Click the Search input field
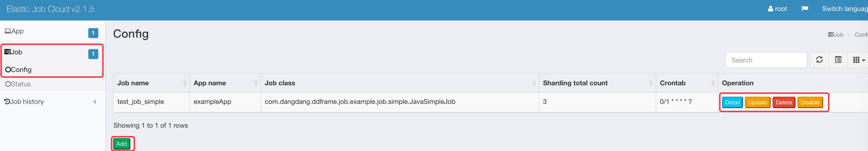 [766, 60]
